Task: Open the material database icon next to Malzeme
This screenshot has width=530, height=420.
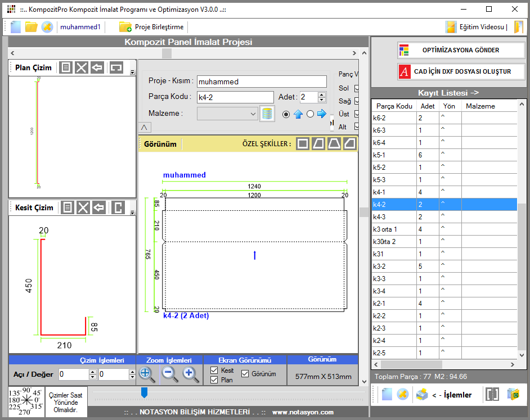Action: (267, 114)
